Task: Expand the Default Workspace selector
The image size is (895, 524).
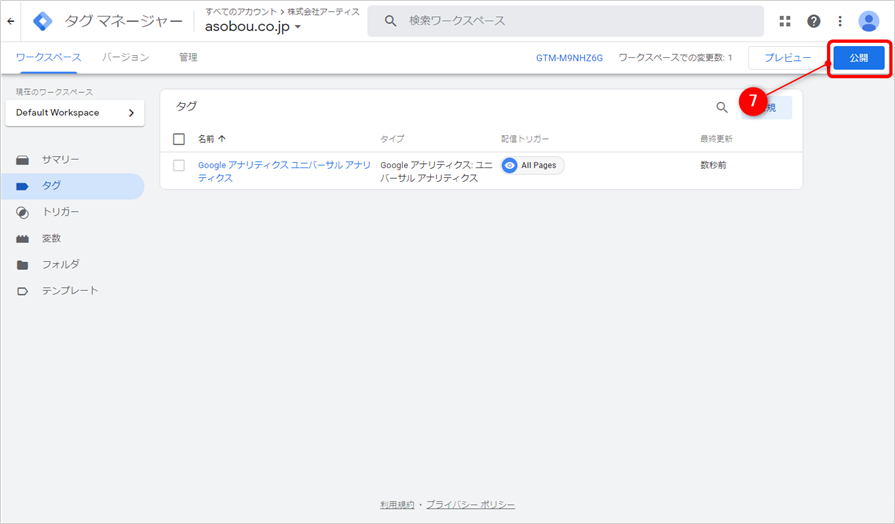Action: click(75, 112)
